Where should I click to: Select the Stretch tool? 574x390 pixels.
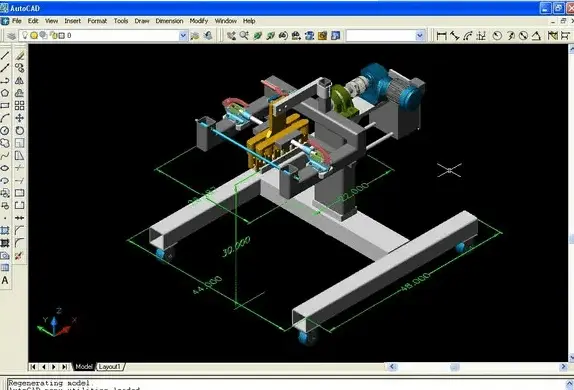click(19, 156)
